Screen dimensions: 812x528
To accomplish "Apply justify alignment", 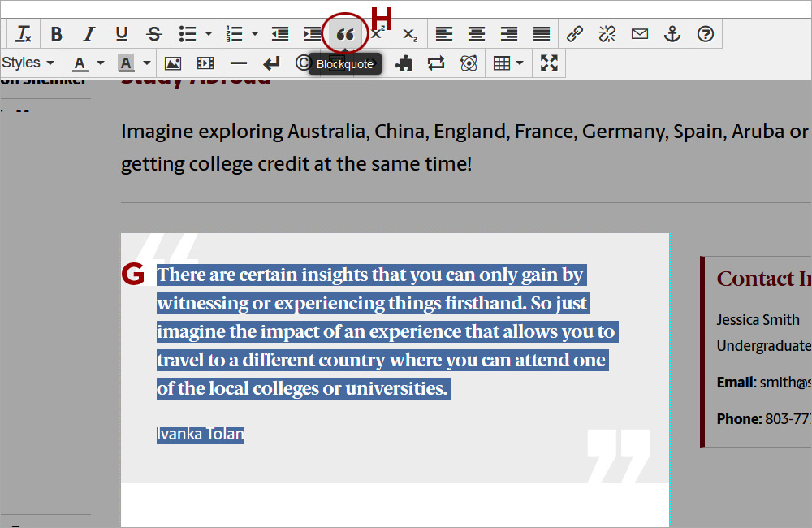I will pyautogui.click(x=541, y=33).
